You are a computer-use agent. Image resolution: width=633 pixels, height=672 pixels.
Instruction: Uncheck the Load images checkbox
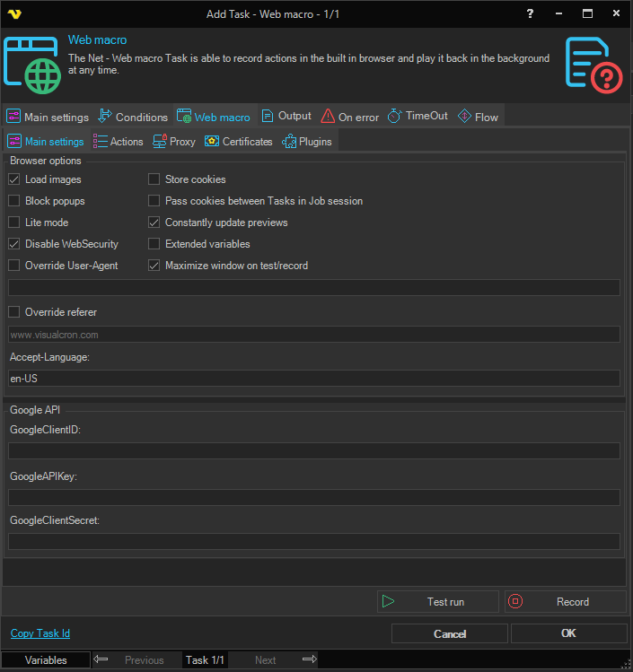(x=14, y=179)
